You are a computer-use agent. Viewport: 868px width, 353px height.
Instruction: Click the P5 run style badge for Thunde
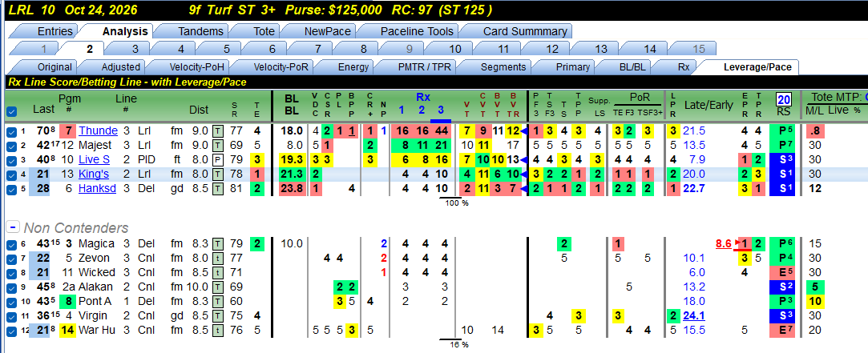click(x=783, y=131)
